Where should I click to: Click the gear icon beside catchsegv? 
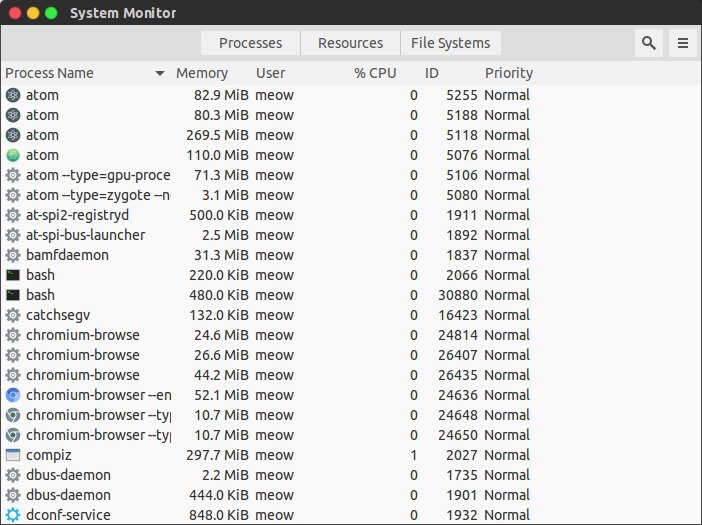point(13,315)
